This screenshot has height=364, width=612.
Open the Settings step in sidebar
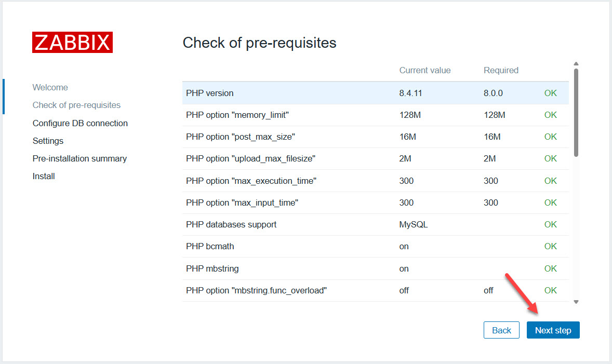coord(48,141)
